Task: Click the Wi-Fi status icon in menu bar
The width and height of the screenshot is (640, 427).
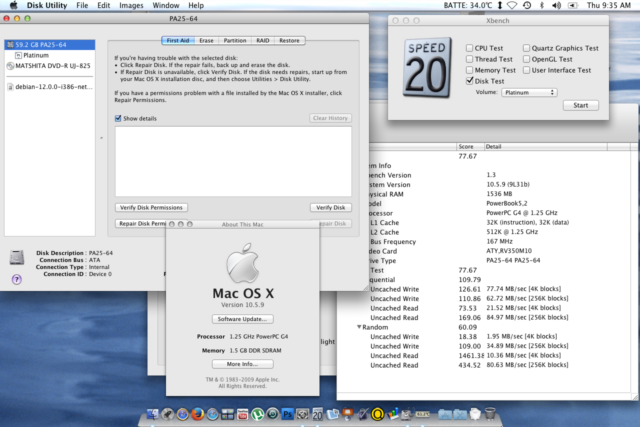Action: tap(512, 5)
